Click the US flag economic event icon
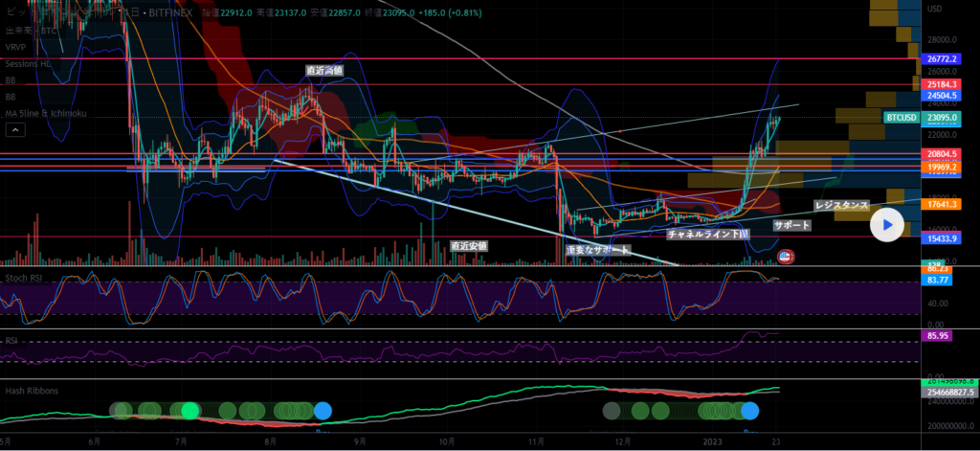980x451 pixels. coord(785,256)
